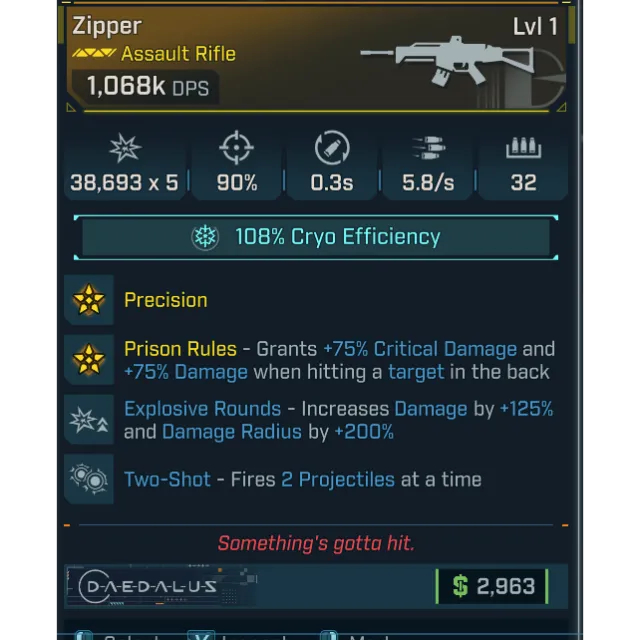Viewport: 640px width, 640px height.
Task: Click the magazine size icon above 32
Action: coord(523,147)
